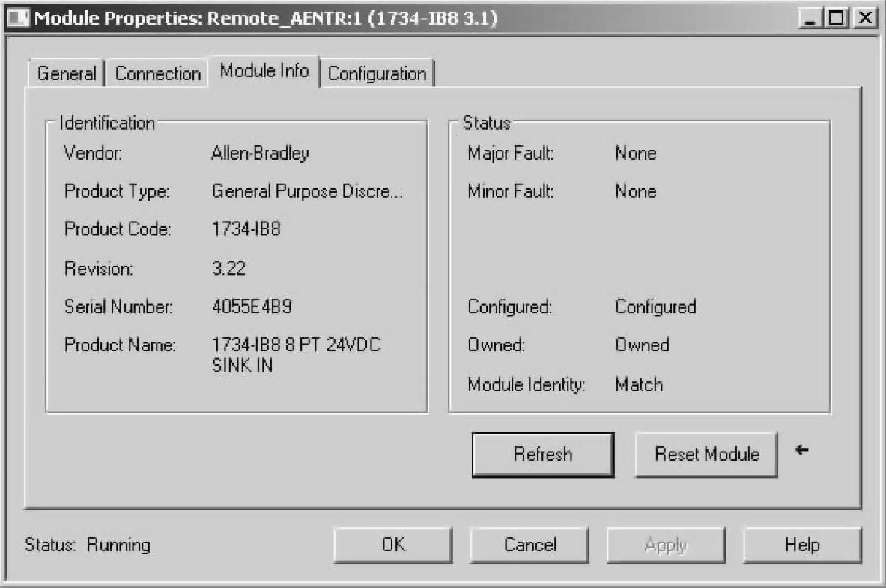
Task: Open the Configuration tab
Action: pos(377,73)
